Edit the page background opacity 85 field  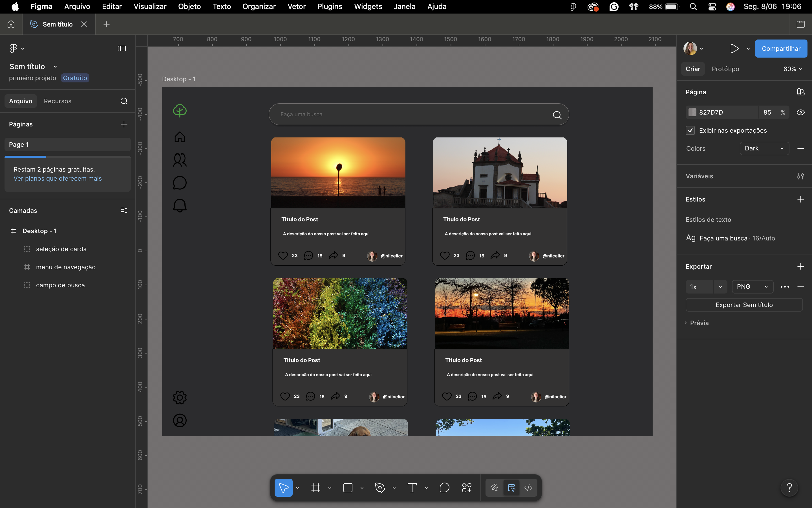click(767, 112)
